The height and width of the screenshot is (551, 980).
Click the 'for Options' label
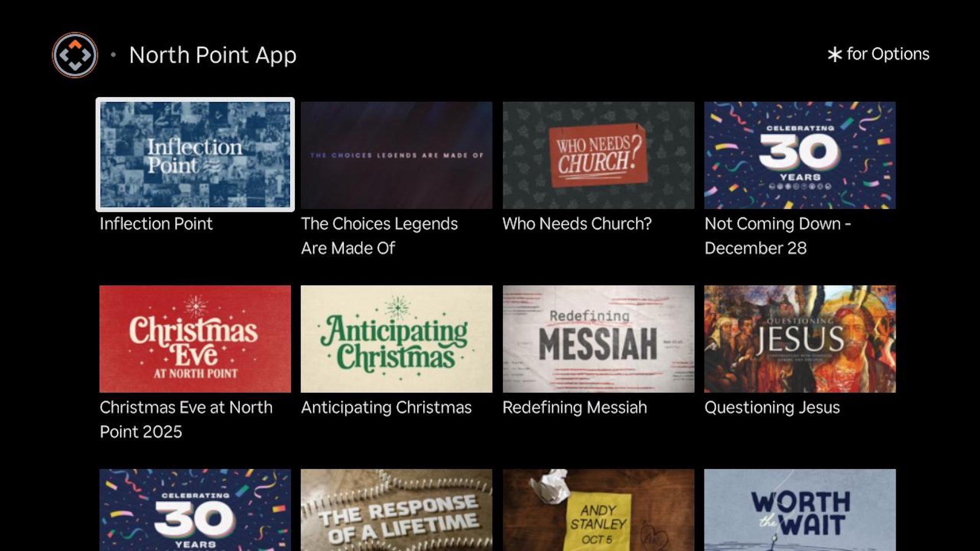pos(888,54)
